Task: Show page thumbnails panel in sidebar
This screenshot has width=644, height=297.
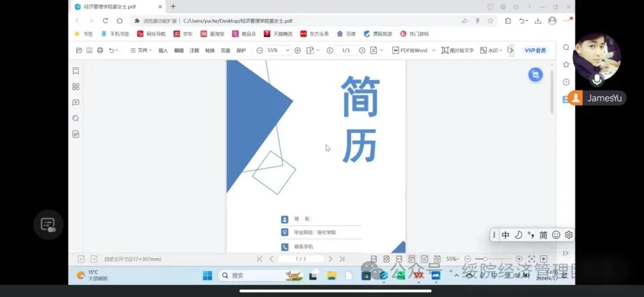Action: (x=76, y=86)
